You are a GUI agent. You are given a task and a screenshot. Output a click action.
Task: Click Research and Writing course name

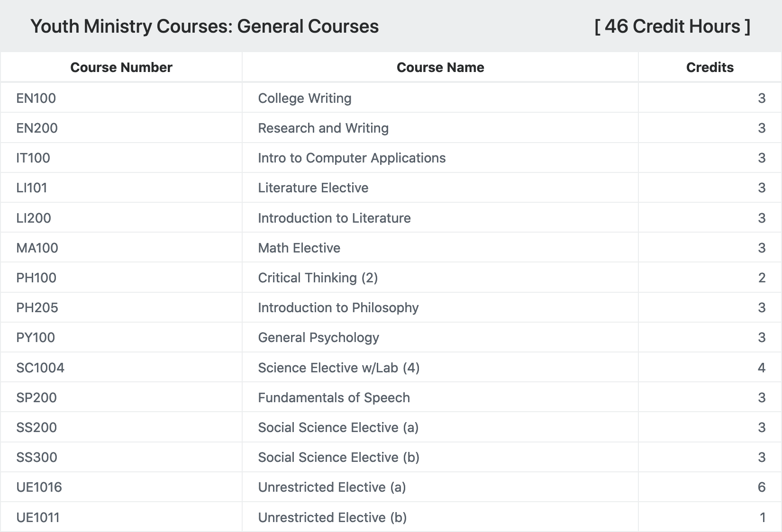click(323, 128)
